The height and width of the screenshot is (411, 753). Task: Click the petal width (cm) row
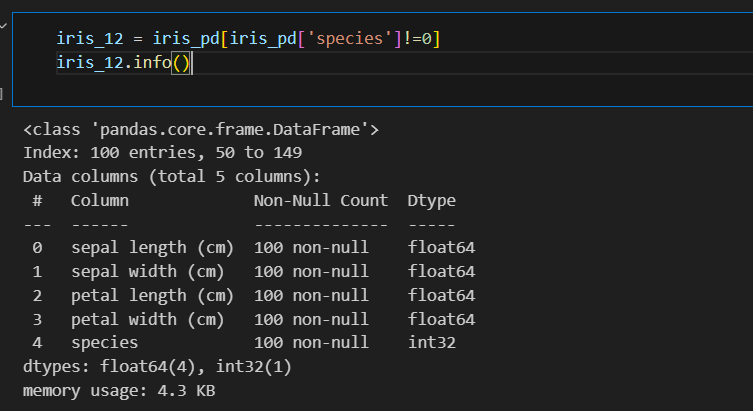coord(147,319)
